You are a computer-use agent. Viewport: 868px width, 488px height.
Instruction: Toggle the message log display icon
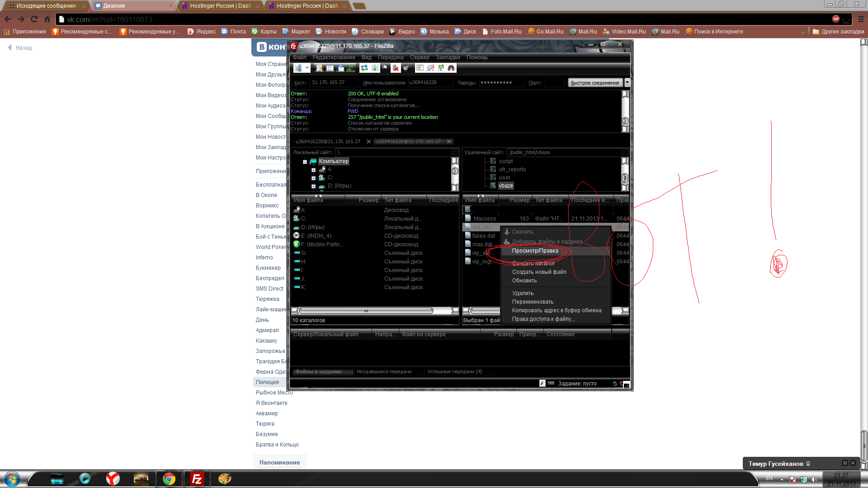[x=320, y=68]
